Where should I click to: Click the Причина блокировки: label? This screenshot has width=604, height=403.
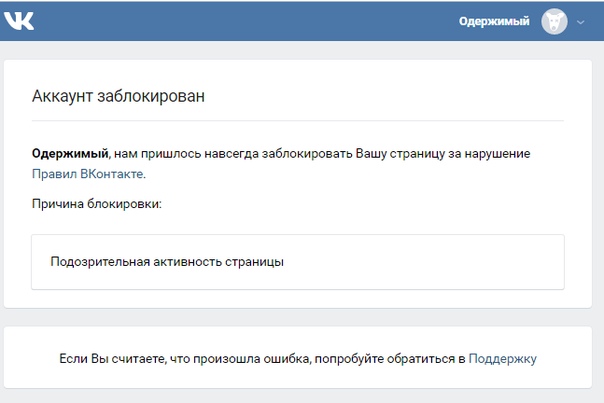coord(97,204)
